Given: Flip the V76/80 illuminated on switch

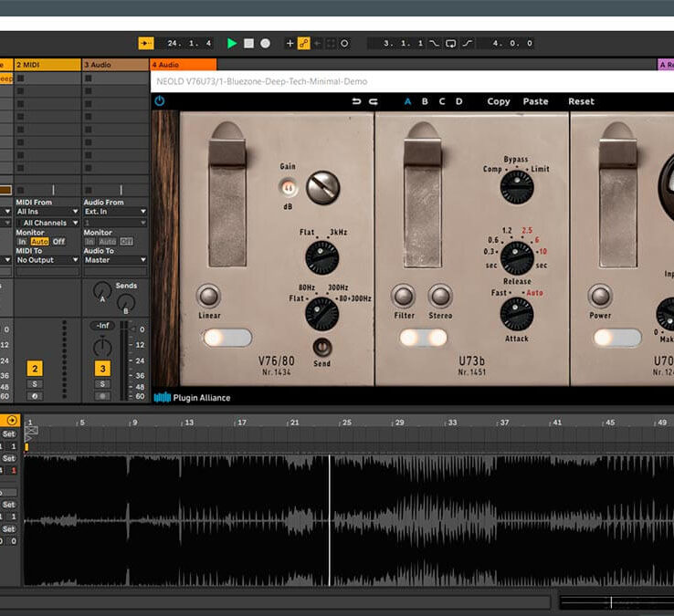Looking at the screenshot, I should (227, 338).
